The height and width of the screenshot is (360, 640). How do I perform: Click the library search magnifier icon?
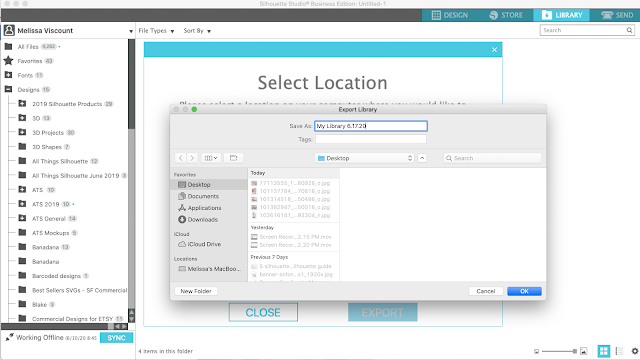[629, 30]
